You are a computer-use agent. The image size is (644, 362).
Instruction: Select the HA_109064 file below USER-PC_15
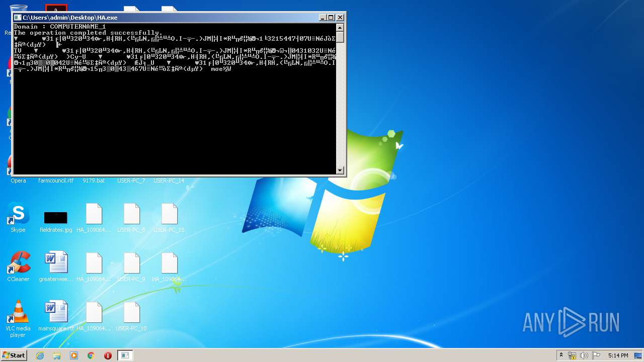click(x=169, y=267)
